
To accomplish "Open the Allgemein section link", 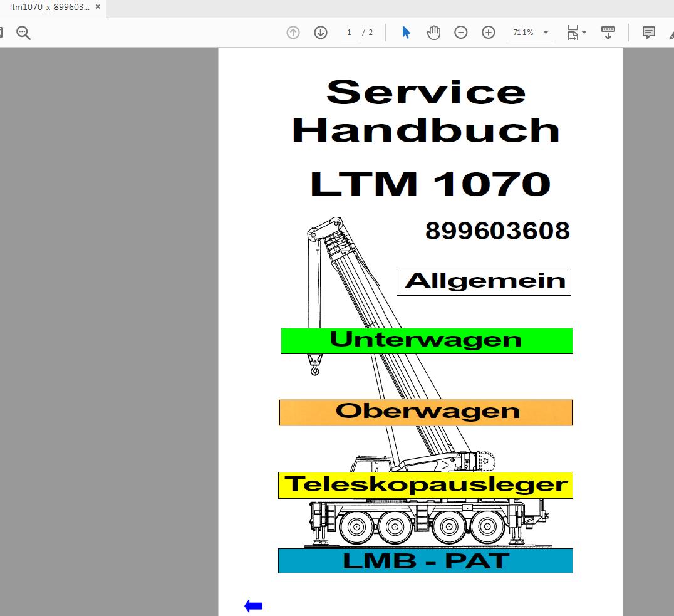I will click(x=484, y=282).
